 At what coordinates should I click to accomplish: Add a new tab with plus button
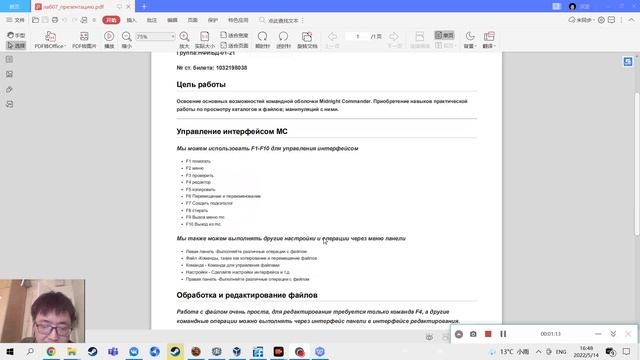click(x=144, y=7)
